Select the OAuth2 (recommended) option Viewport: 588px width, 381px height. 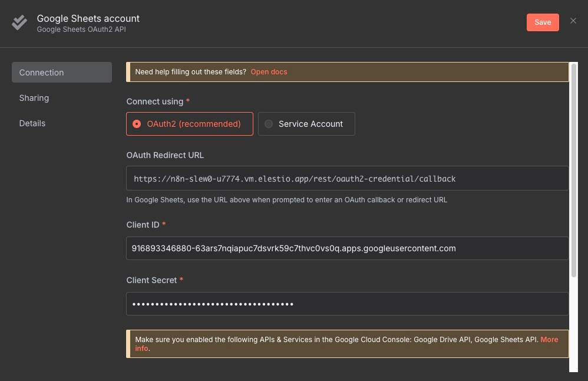(189, 124)
